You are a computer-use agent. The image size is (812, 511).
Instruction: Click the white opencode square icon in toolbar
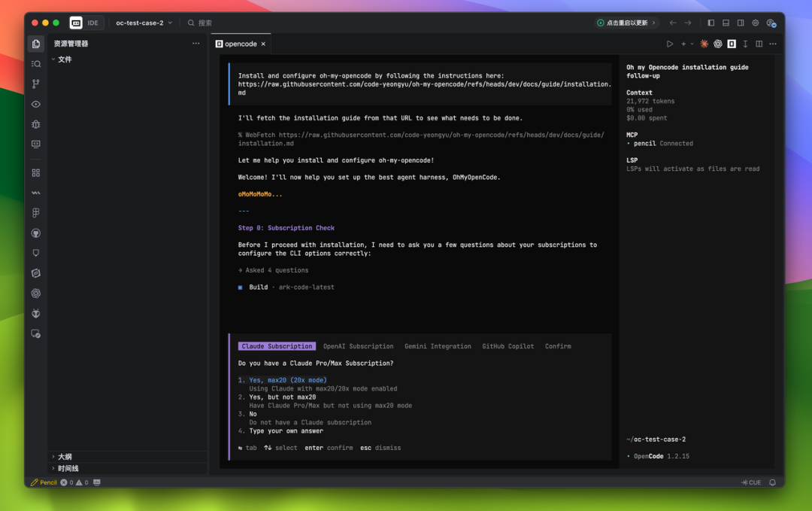(x=732, y=44)
